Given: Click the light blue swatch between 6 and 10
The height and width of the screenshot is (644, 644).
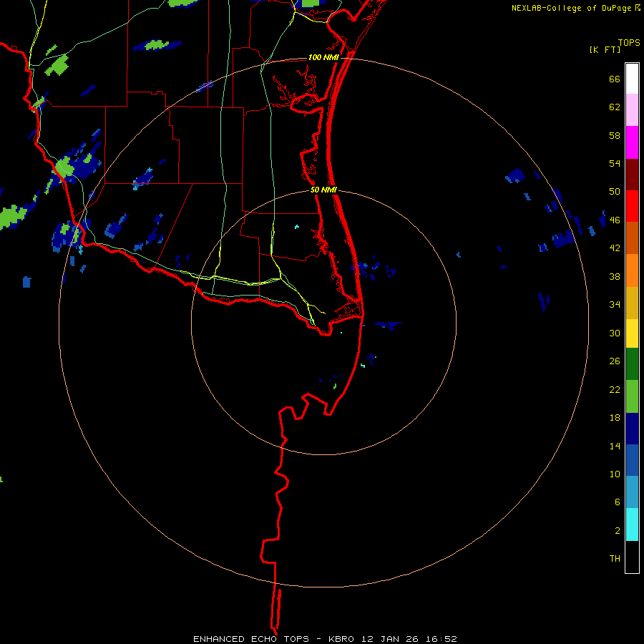Looking at the screenshot, I should coord(632,492).
